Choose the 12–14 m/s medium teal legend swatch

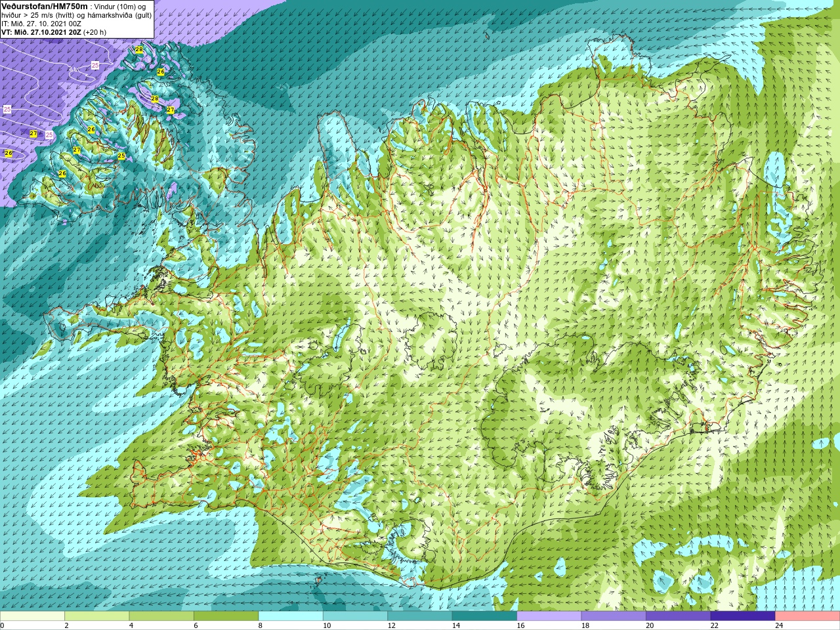[420, 616]
